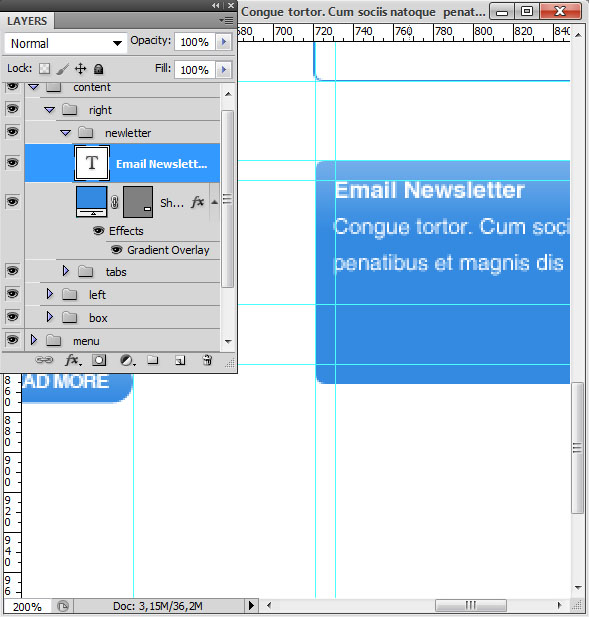The height and width of the screenshot is (617, 589).
Task: Open the Layers panel options menu
Action: (226, 20)
